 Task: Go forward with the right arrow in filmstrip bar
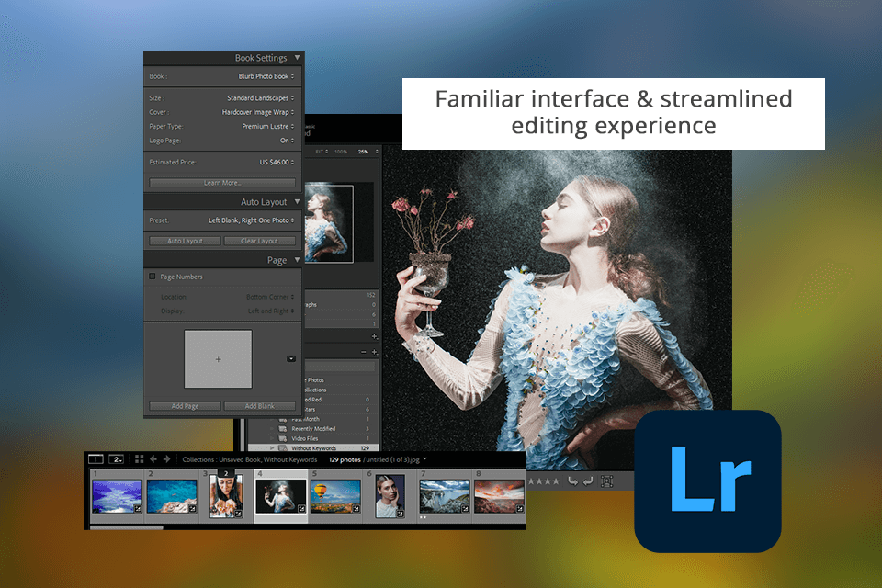click(166, 459)
